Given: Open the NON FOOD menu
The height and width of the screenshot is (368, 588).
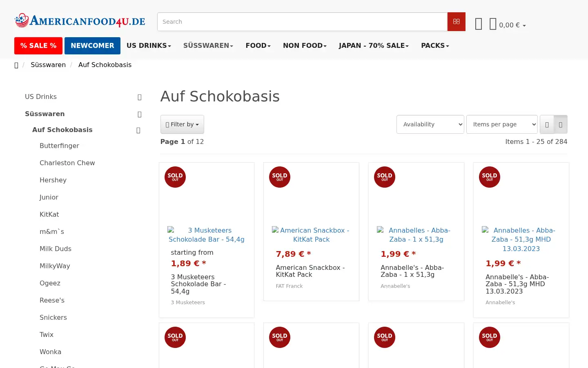Looking at the screenshot, I should coord(305,45).
